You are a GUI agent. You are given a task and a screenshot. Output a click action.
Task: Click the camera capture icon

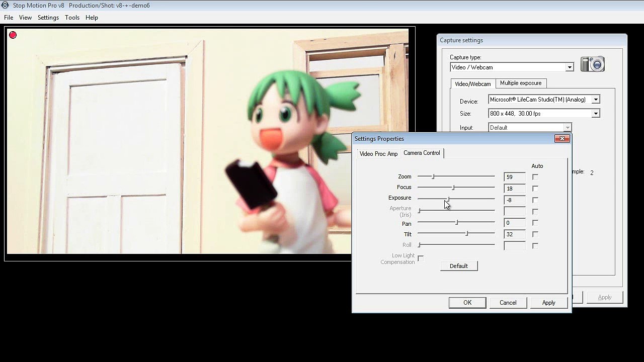[x=592, y=64]
